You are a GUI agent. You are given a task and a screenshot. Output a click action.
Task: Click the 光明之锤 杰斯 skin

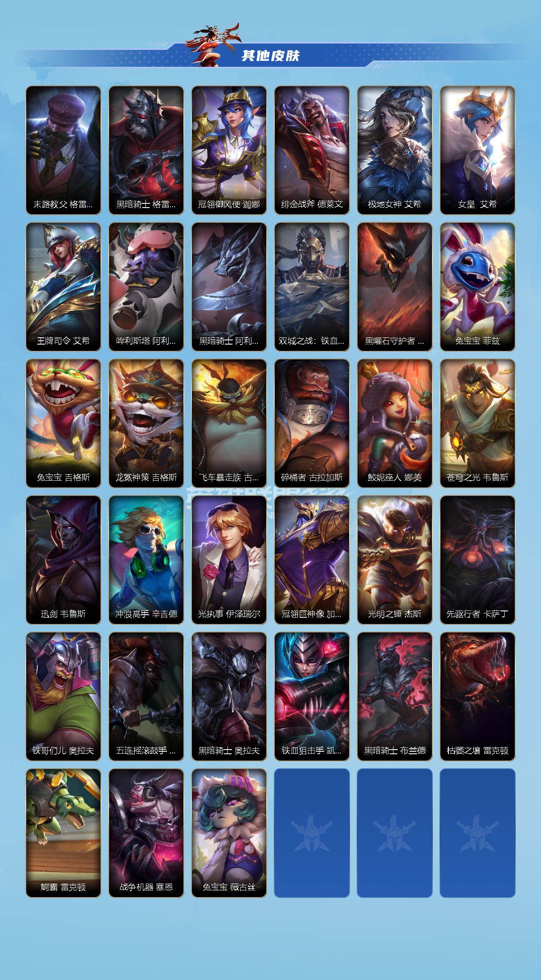click(395, 560)
